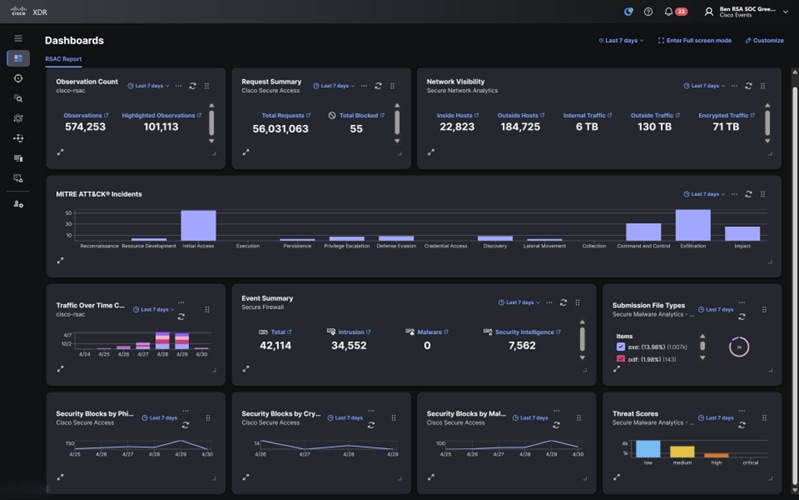The height and width of the screenshot is (500, 799).
Task: Open the Intrusion events link
Action: click(354, 332)
